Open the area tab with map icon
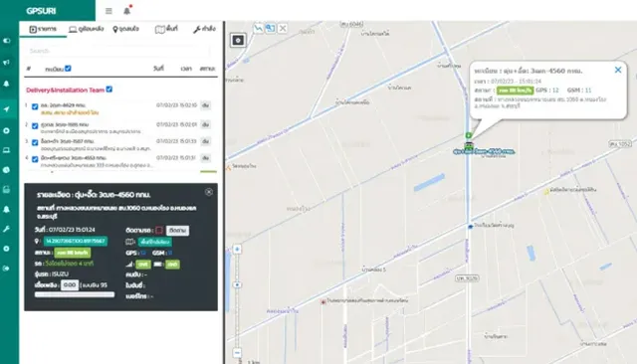 [x=166, y=29]
